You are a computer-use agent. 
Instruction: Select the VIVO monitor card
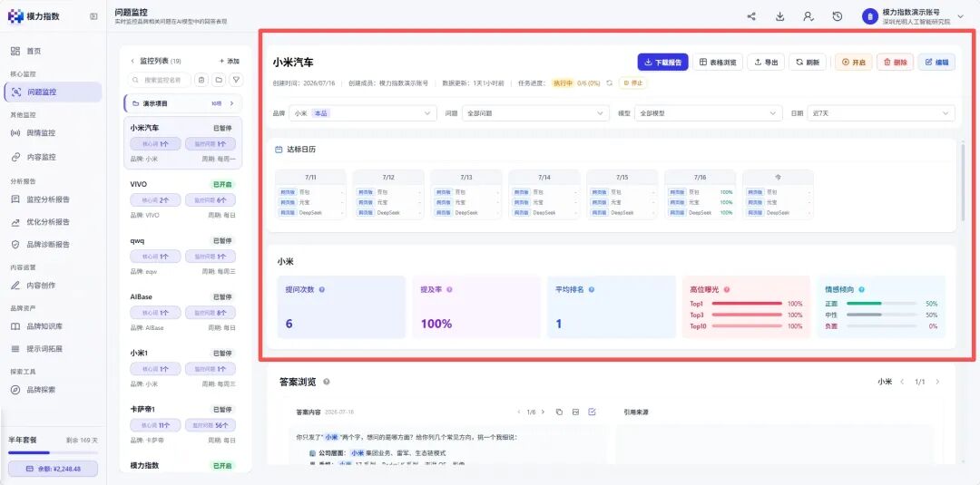(x=182, y=199)
